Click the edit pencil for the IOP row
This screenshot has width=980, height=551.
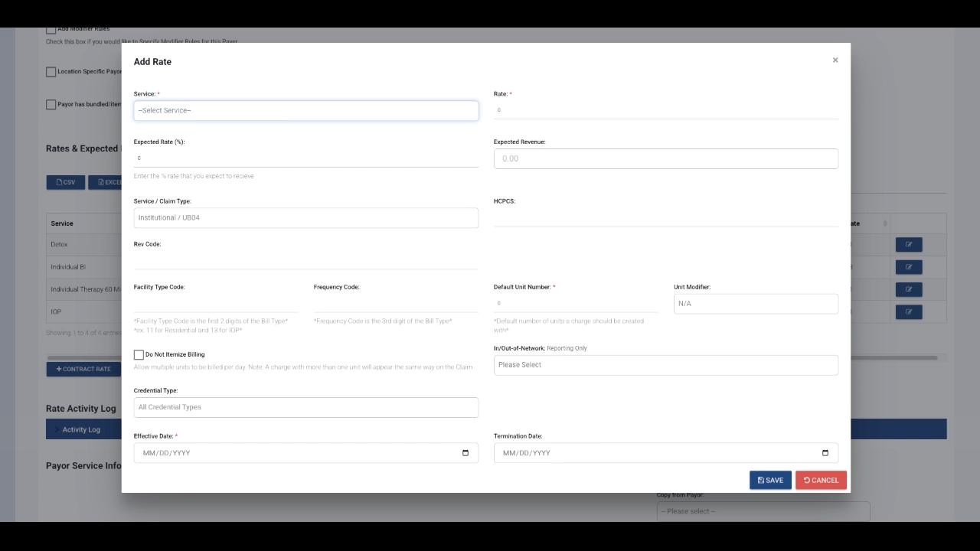tap(909, 311)
